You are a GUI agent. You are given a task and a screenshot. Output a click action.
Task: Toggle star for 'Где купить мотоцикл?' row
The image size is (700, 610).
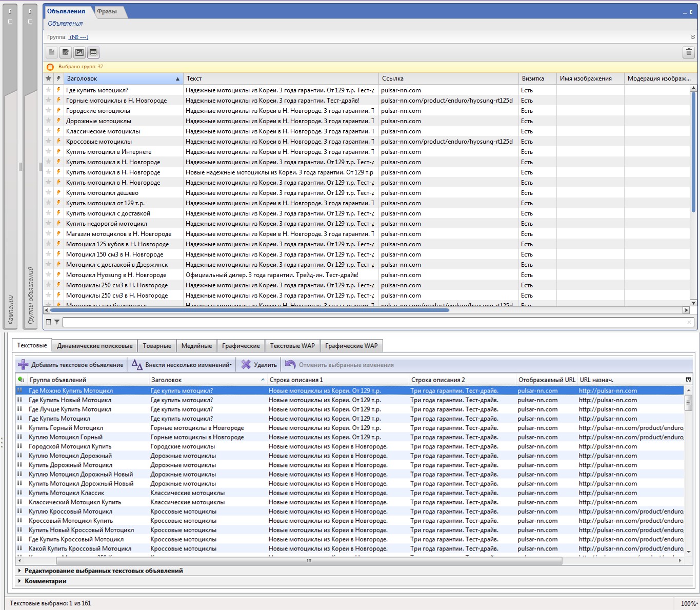(49, 90)
